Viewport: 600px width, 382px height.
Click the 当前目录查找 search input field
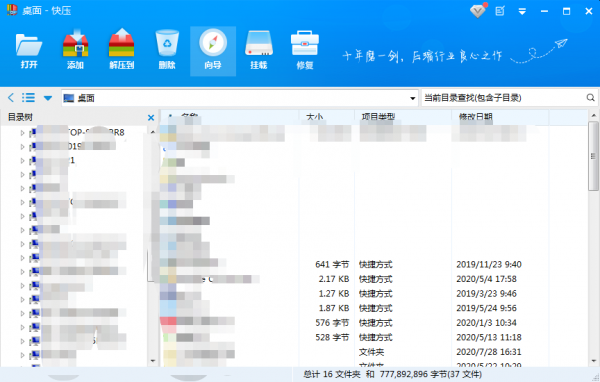503,98
